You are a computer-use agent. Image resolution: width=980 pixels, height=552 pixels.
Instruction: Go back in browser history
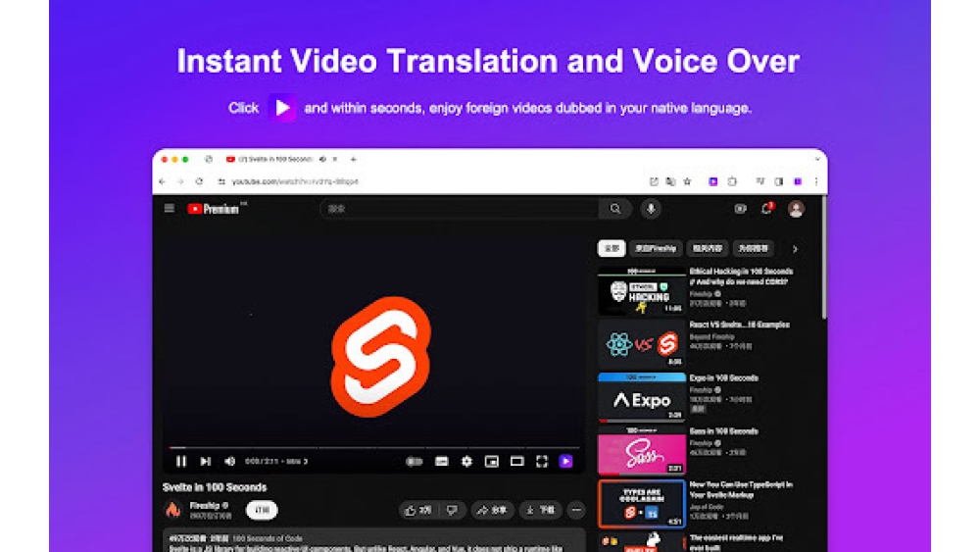tap(163, 181)
